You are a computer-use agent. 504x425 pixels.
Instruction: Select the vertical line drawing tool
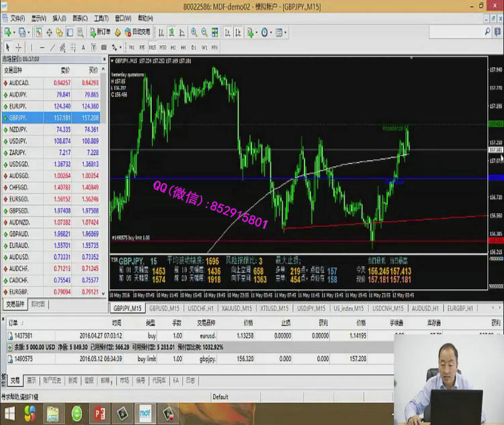pyautogui.click(x=32, y=47)
